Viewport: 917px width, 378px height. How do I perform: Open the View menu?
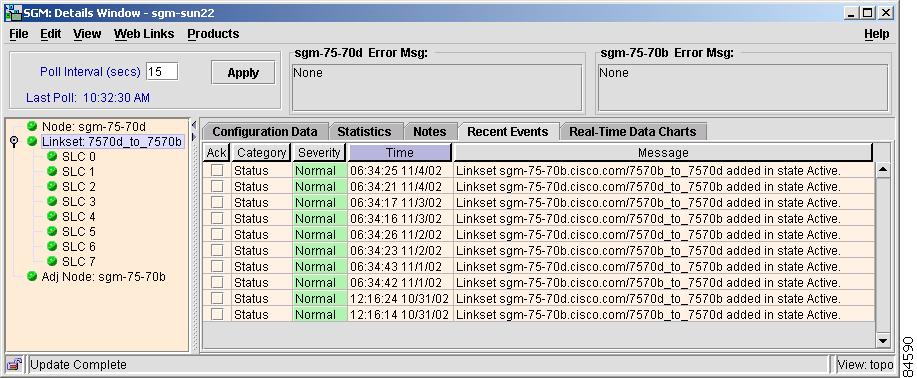point(87,34)
